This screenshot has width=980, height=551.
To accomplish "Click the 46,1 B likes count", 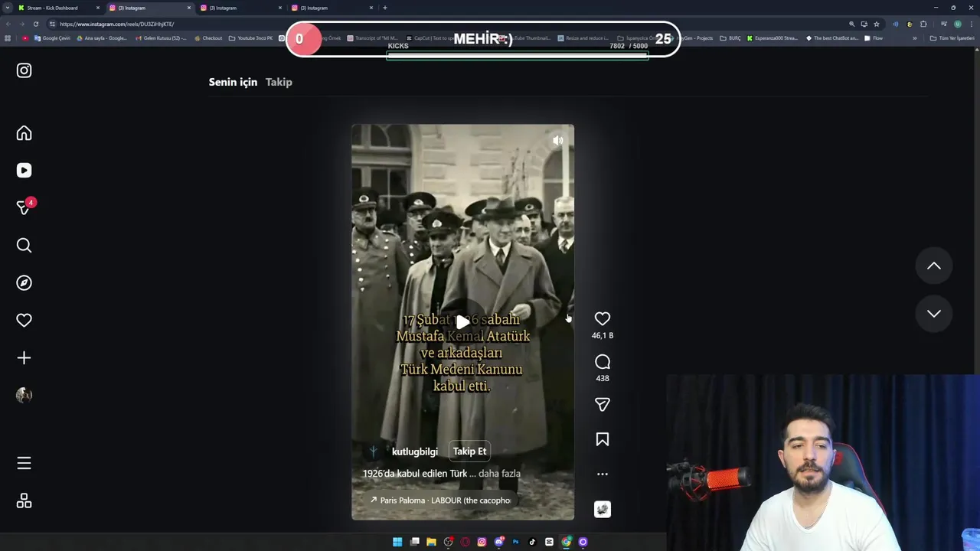I will [603, 335].
